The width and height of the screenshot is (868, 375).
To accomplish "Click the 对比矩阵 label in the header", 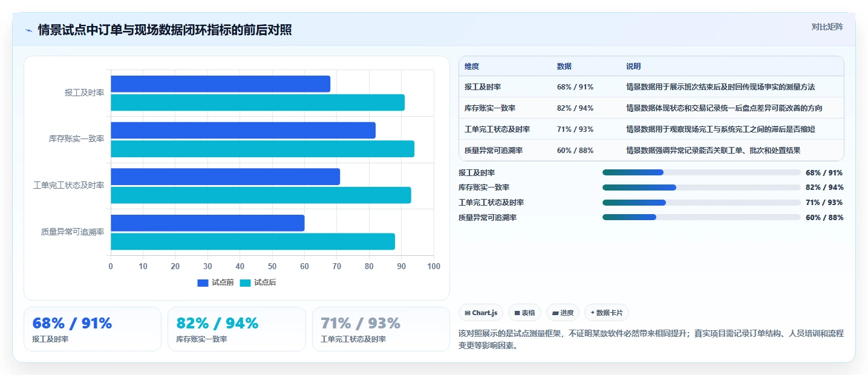I will tap(827, 27).
